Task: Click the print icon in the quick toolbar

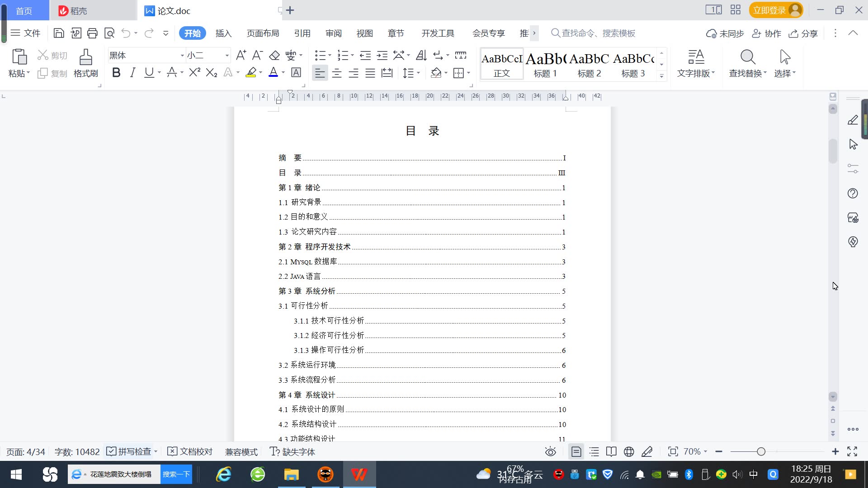Action: pos(92,33)
